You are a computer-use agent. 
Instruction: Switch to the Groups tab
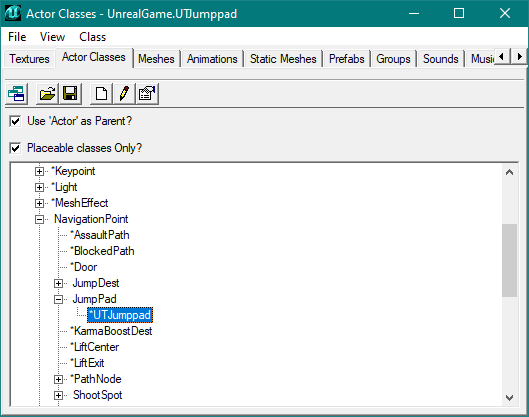(393, 59)
